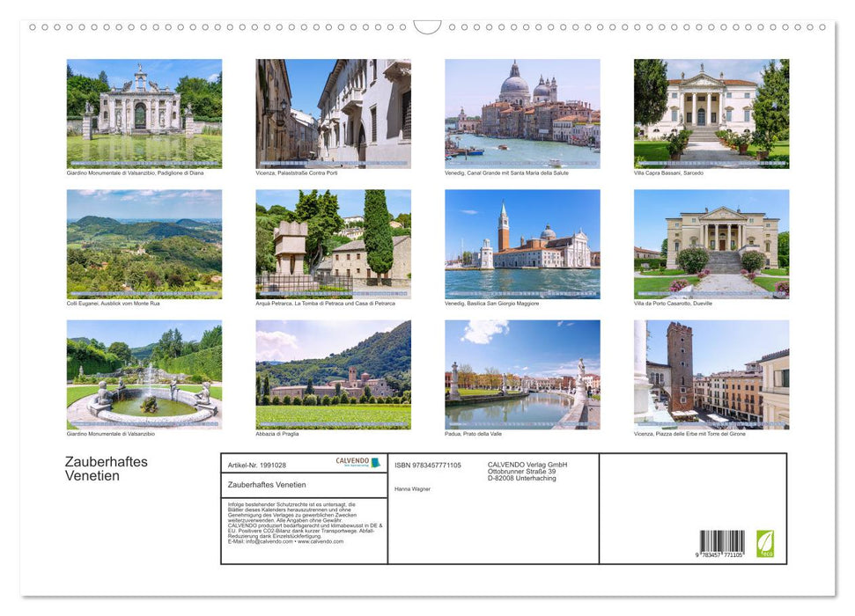855x616 pixels.
Task: Click the CALVENDO logo
Action: coord(350,462)
